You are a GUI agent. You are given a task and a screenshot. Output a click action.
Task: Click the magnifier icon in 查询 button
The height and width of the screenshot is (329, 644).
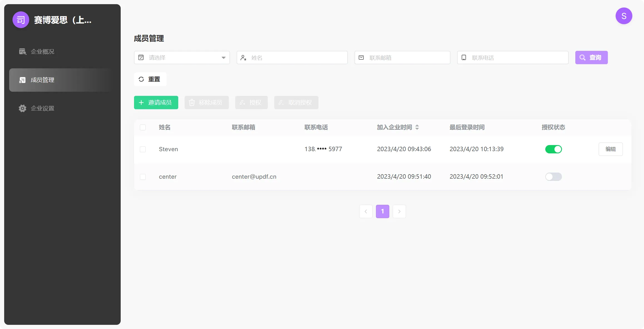click(582, 58)
